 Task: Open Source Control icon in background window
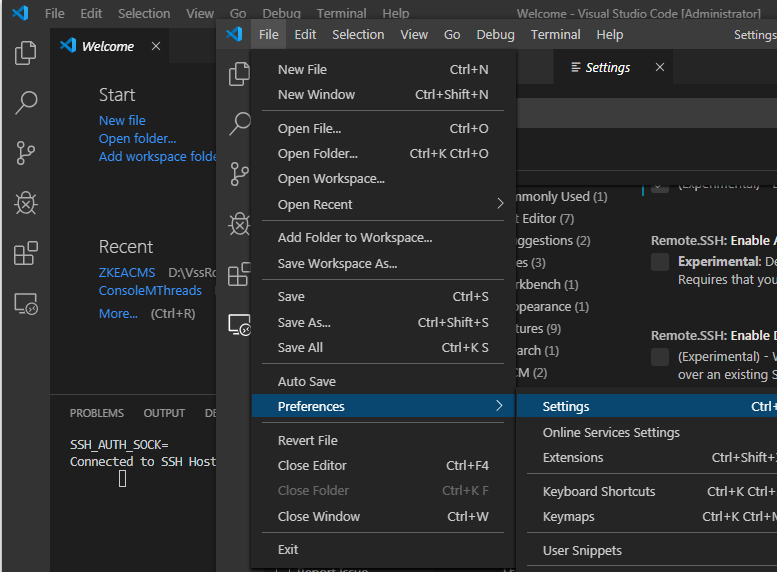tap(26, 153)
